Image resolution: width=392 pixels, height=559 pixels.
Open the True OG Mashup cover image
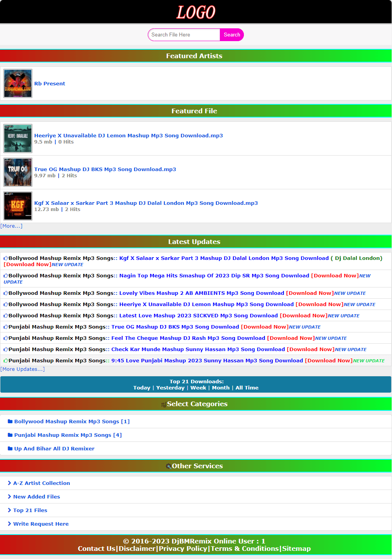click(x=18, y=172)
